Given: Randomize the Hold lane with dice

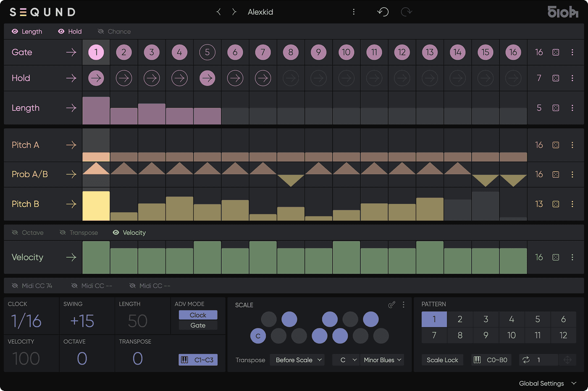Looking at the screenshot, I should tap(556, 78).
